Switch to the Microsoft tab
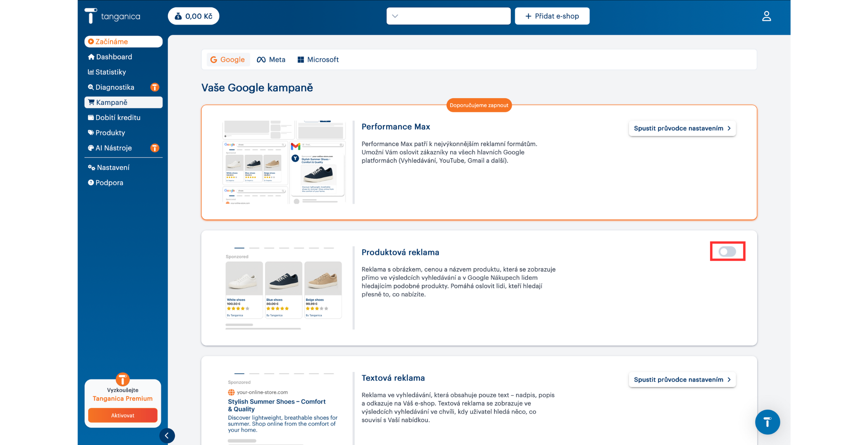The image size is (868, 445). coord(318,60)
